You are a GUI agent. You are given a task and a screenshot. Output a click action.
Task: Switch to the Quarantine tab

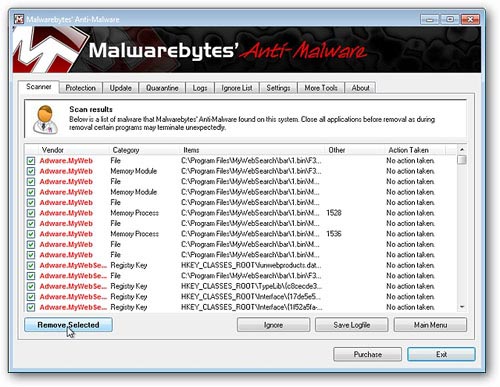(x=162, y=88)
